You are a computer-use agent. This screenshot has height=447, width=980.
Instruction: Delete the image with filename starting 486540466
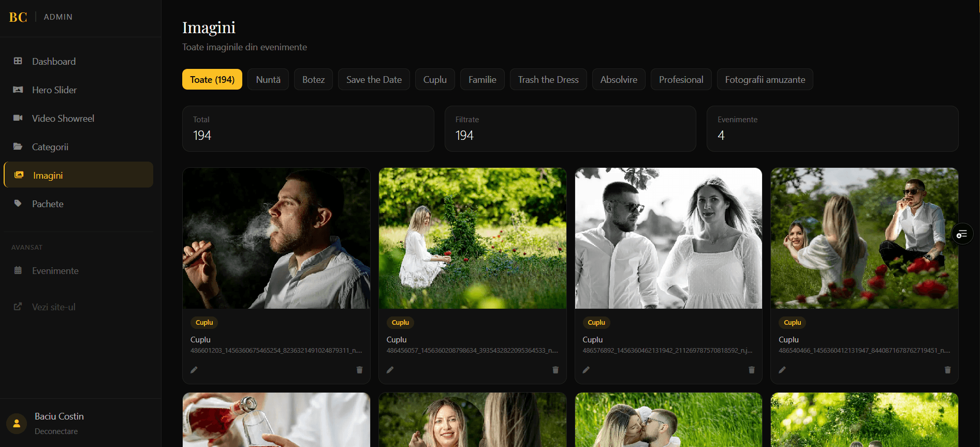947,370
